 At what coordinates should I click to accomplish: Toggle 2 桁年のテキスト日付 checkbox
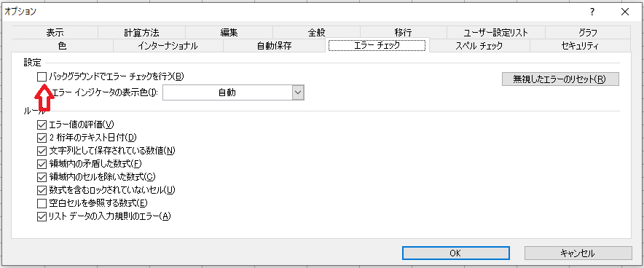tap(42, 138)
